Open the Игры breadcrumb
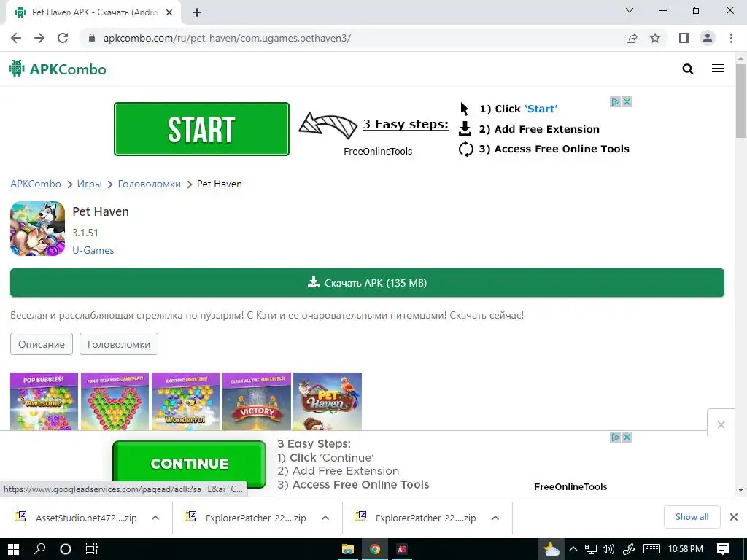The width and height of the screenshot is (747, 560). click(90, 184)
